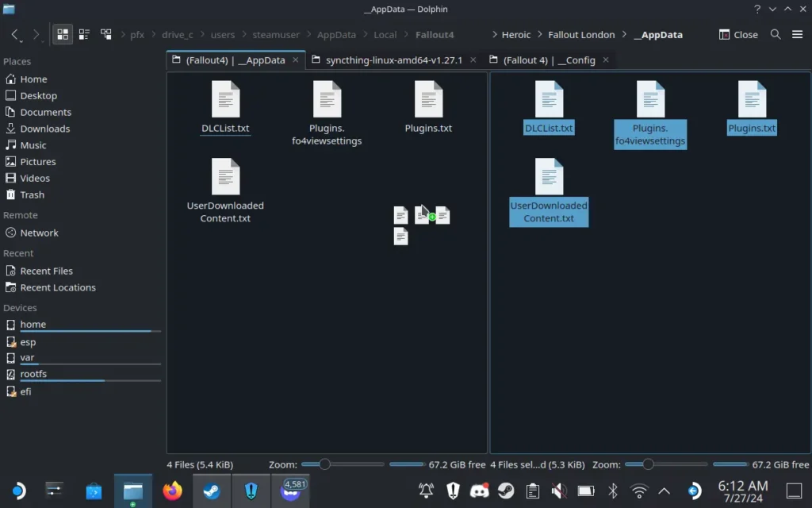Open the back history dropdown arrow

(21, 40)
